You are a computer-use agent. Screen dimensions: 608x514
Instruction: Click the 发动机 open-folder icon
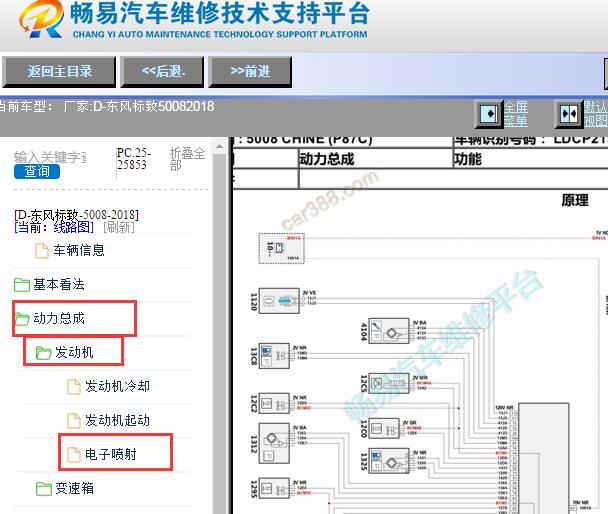(x=43, y=353)
